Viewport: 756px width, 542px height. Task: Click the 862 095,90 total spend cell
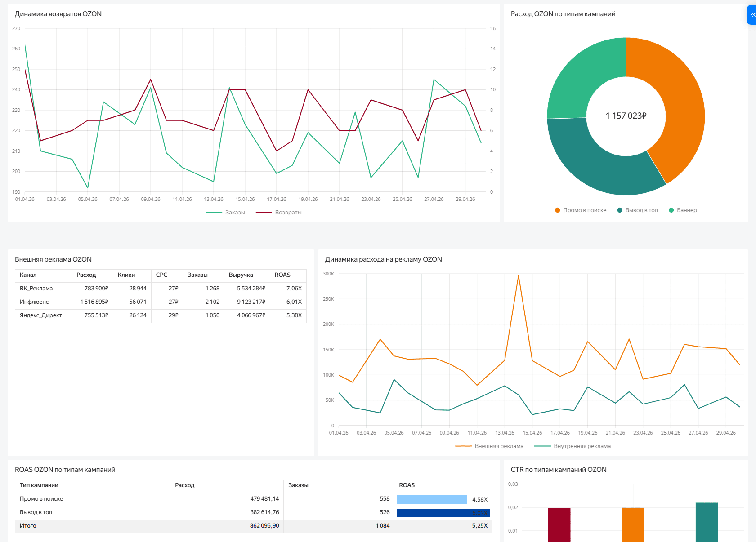pos(227,526)
